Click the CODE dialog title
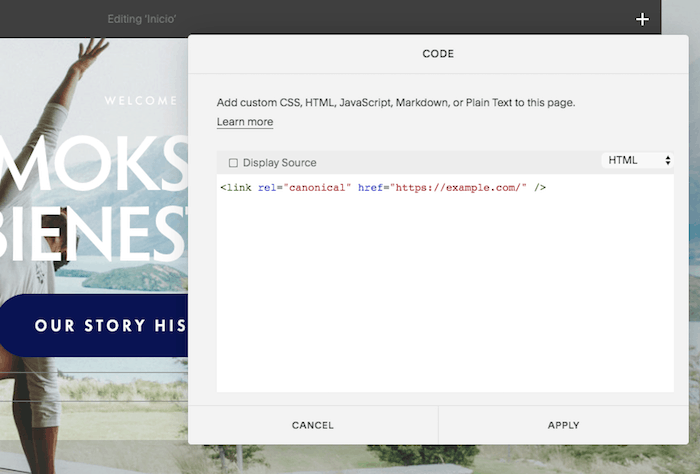The image size is (700, 474). point(438,54)
